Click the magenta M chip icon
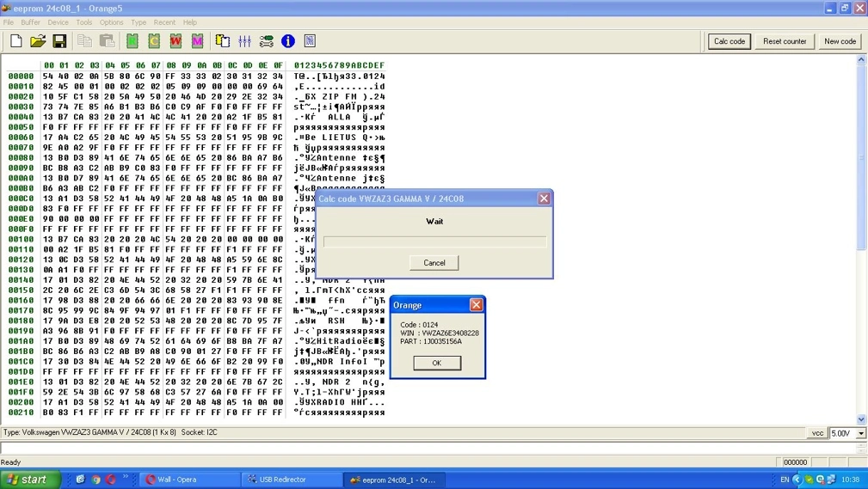Image resolution: width=868 pixels, height=489 pixels. (x=198, y=41)
